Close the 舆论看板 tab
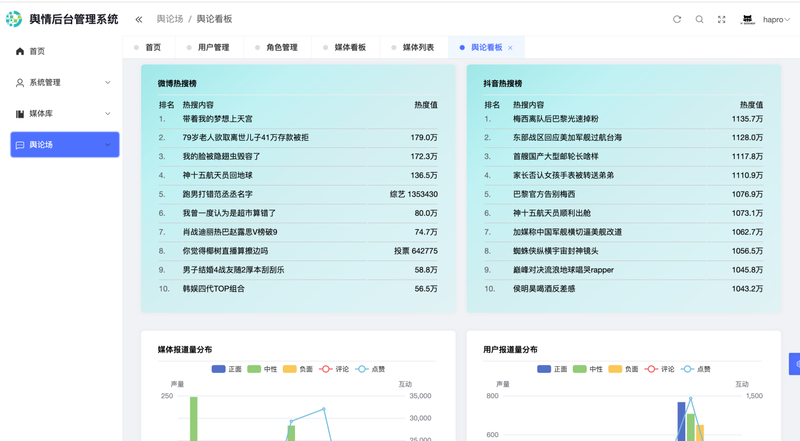 [x=510, y=47]
